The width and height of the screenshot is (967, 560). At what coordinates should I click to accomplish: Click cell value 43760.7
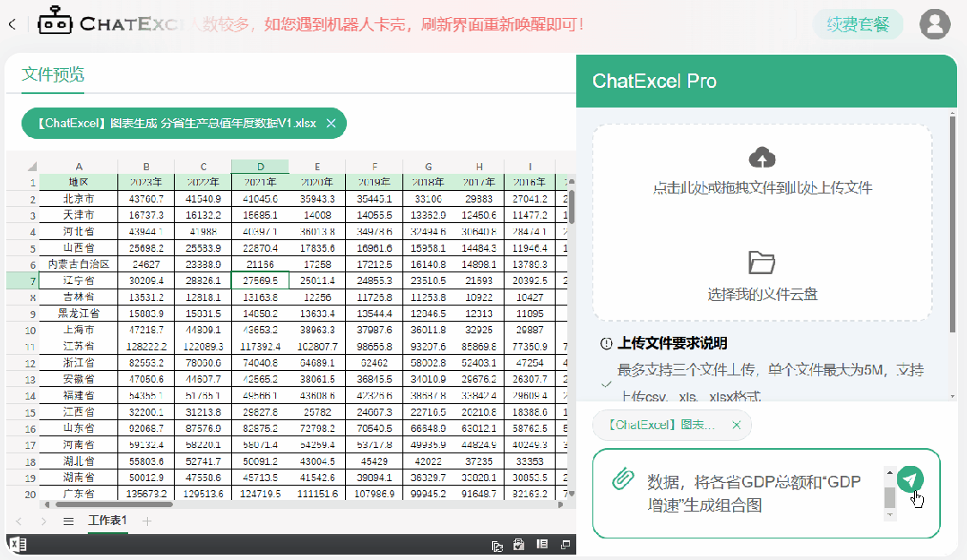click(146, 199)
